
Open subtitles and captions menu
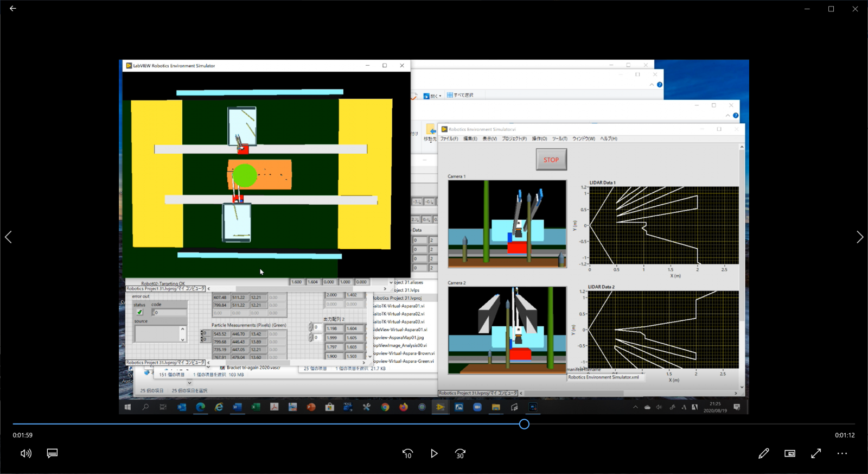pos(52,453)
